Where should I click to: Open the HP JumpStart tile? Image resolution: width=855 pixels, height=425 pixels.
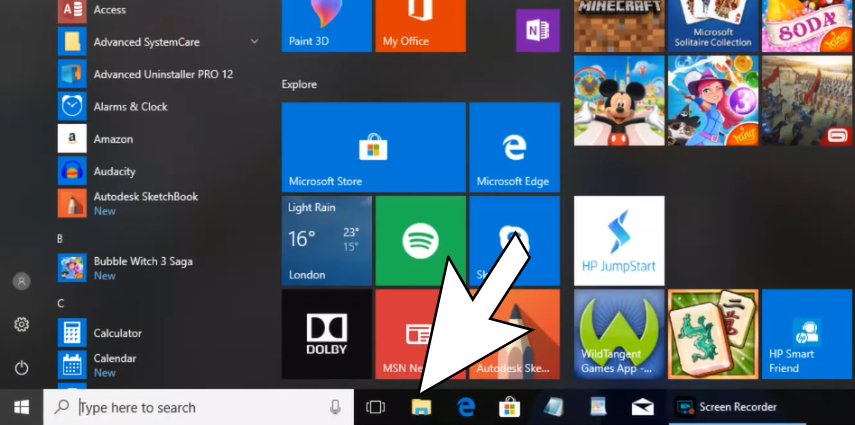pyautogui.click(x=619, y=241)
